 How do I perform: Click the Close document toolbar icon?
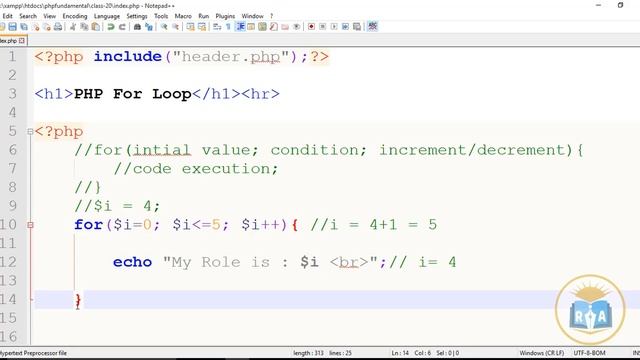tap(36, 27)
